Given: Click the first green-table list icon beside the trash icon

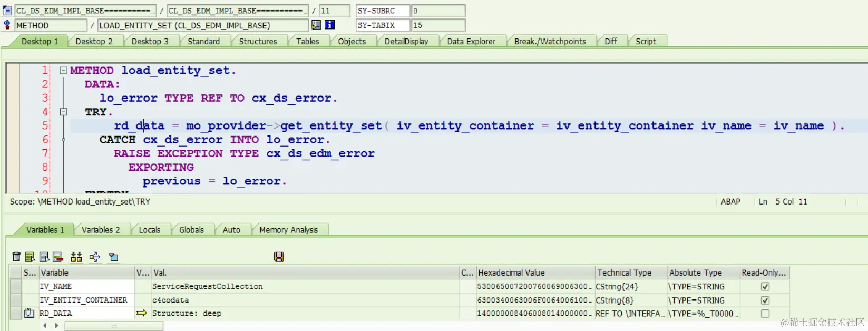Looking at the screenshot, I should point(30,257).
